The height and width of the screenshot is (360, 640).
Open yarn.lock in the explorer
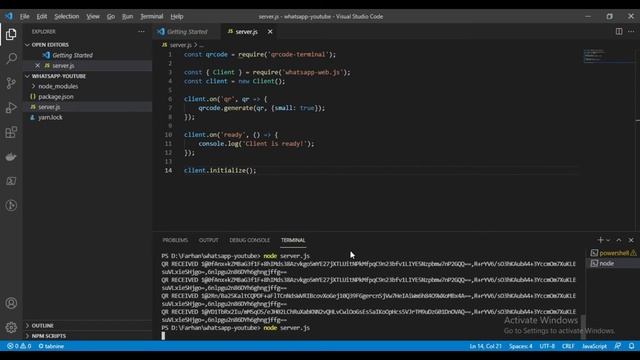click(x=50, y=117)
